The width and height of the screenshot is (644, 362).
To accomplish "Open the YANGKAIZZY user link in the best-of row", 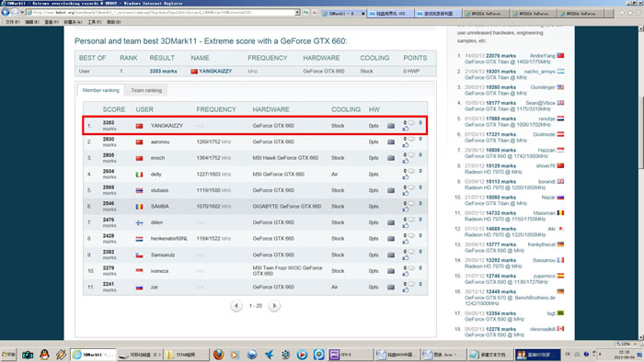I will (215, 71).
